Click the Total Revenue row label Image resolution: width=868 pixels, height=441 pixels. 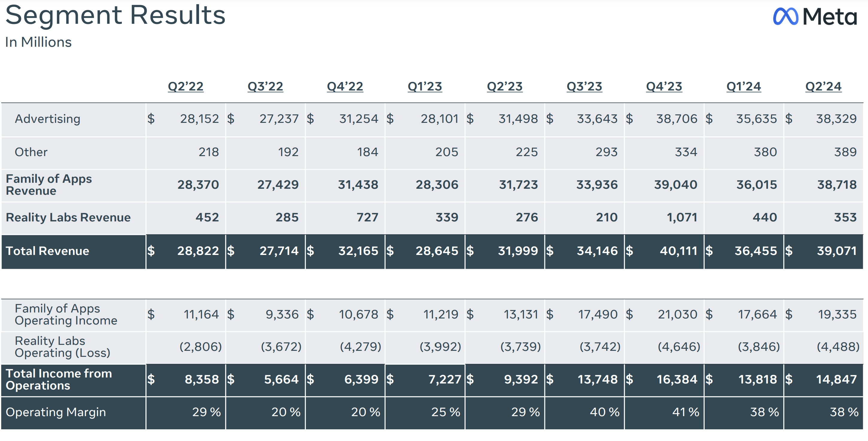48,251
